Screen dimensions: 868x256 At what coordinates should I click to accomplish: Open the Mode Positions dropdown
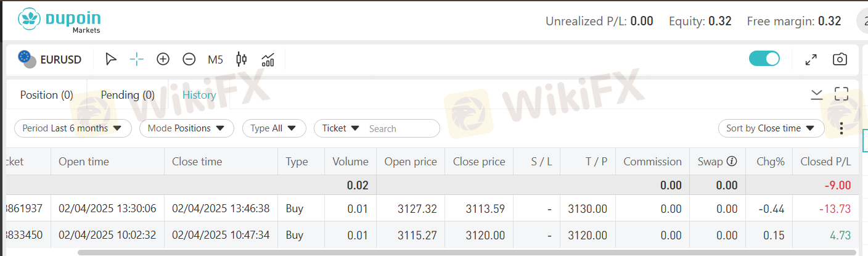[x=186, y=128]
